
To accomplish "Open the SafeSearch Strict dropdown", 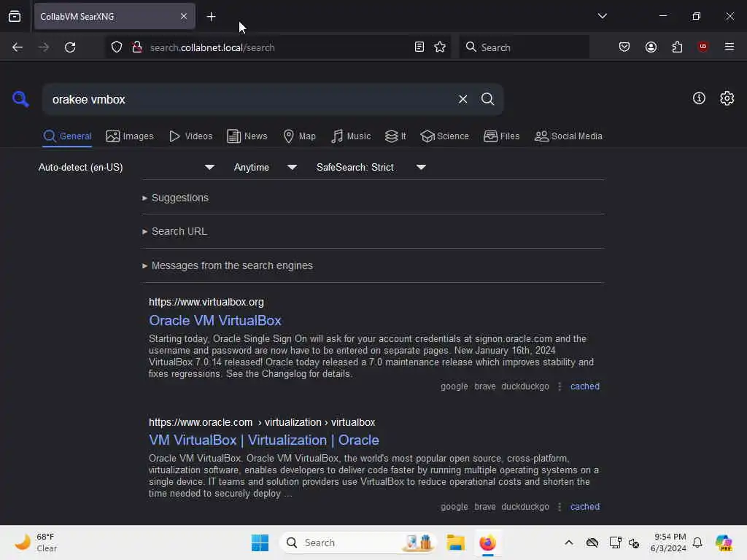I will [x=371, y=168].
